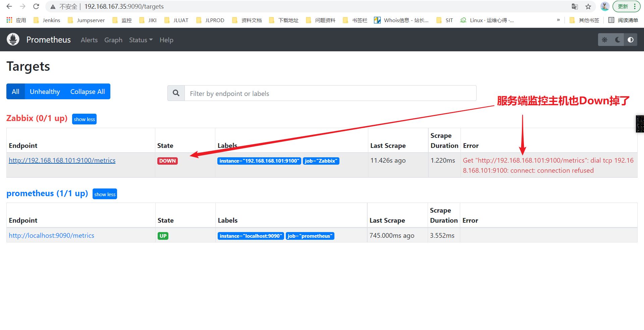Open JLUAT bookmark folder
644x330 pixels.
[176, 20]
